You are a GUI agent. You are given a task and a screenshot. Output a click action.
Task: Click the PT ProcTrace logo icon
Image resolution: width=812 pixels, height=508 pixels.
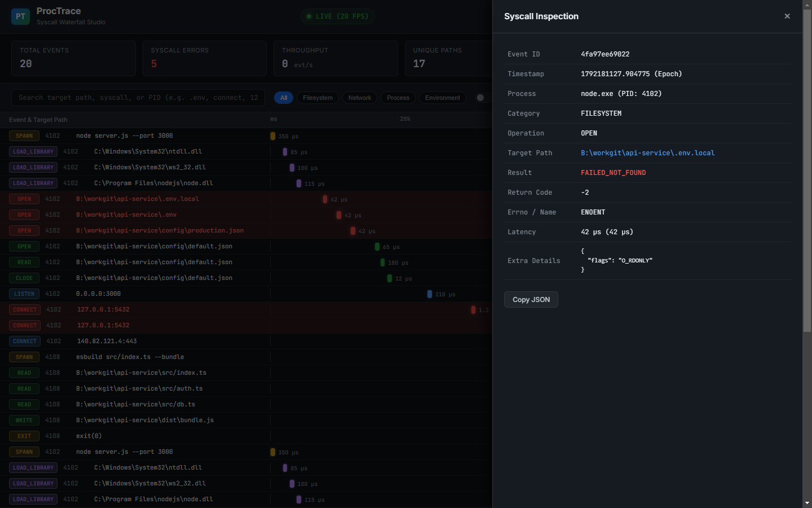20,16
